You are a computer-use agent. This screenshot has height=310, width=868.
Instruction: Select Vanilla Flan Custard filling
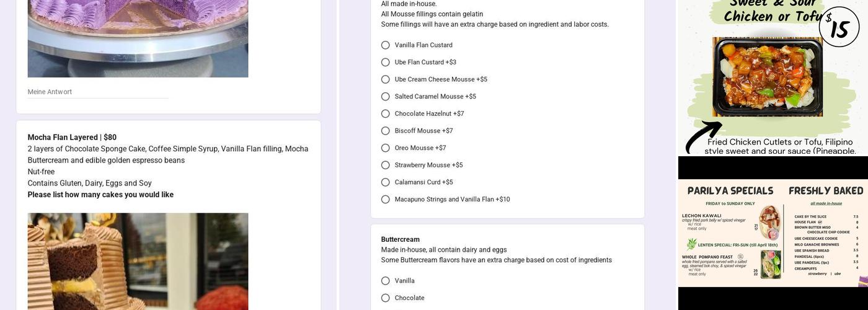[x=386, y=45]
